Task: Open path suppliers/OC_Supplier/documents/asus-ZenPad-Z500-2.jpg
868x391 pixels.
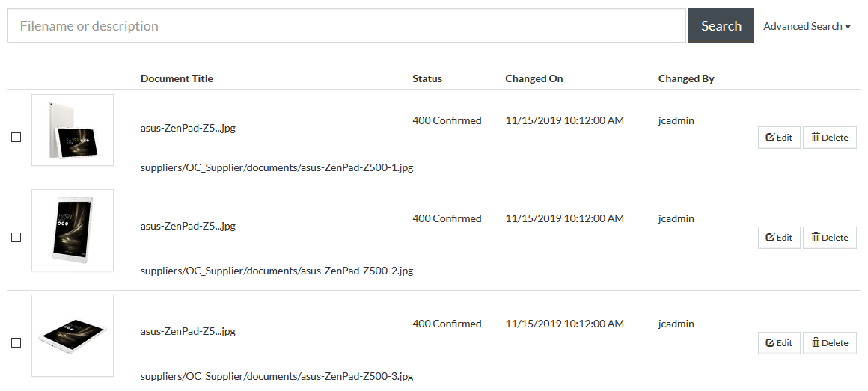Action: tap(277, 271)
